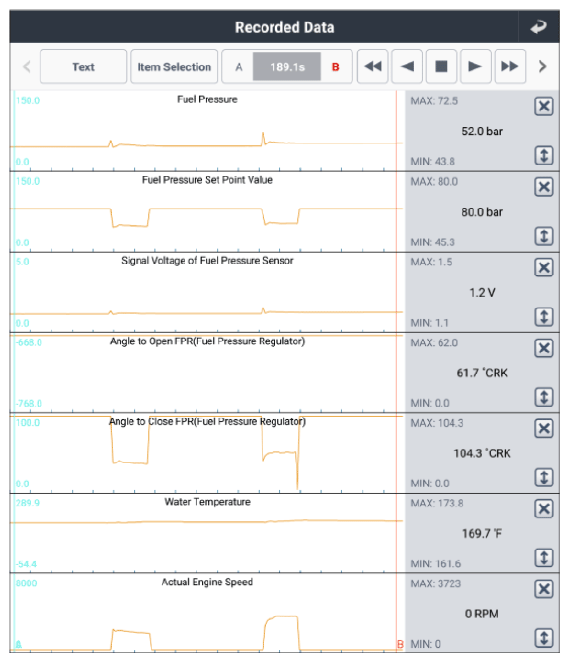Click the fast-forward playback button
Screen dimensions: 569x662
point(510,67)
